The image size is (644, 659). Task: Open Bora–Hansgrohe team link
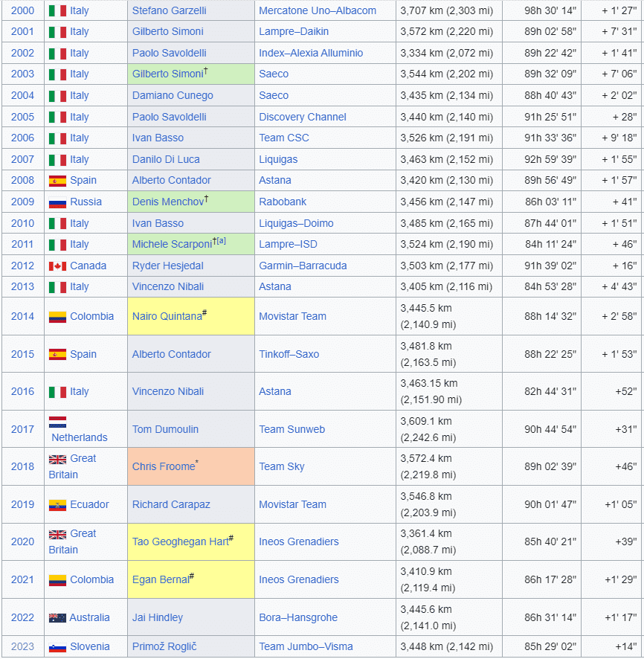tap(298, 618)
